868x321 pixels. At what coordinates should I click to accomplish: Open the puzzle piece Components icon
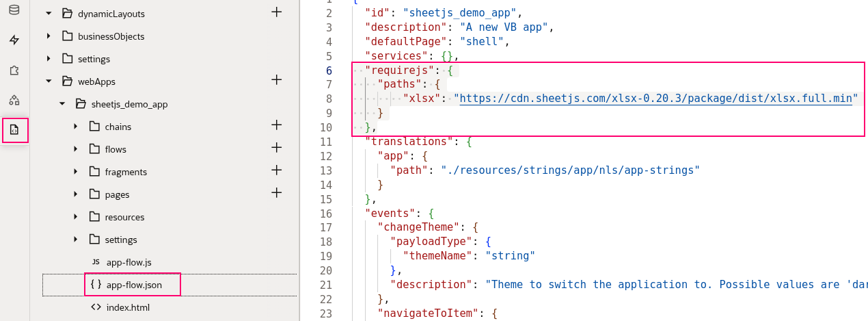click(14, 70)
